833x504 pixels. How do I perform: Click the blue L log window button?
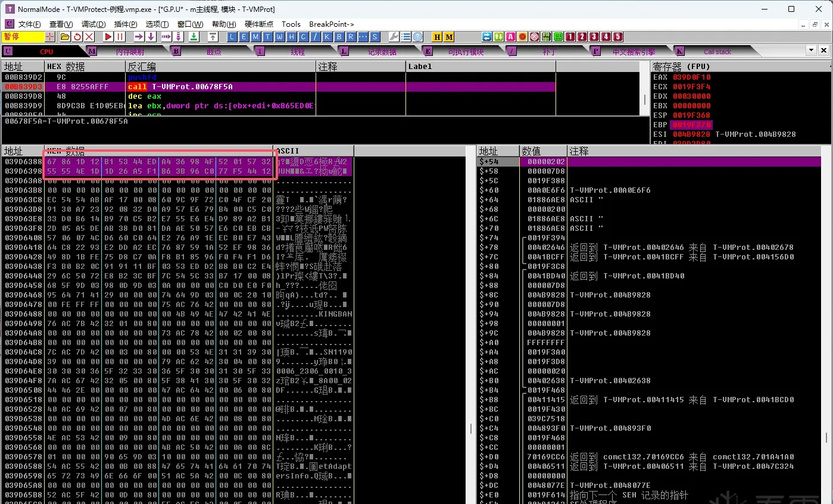(x=232, y=36)
